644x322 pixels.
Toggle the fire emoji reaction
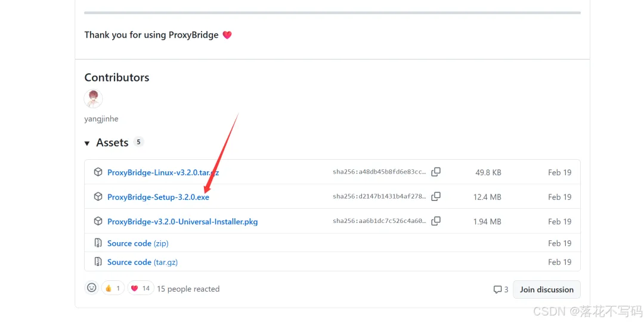[113, 289]
